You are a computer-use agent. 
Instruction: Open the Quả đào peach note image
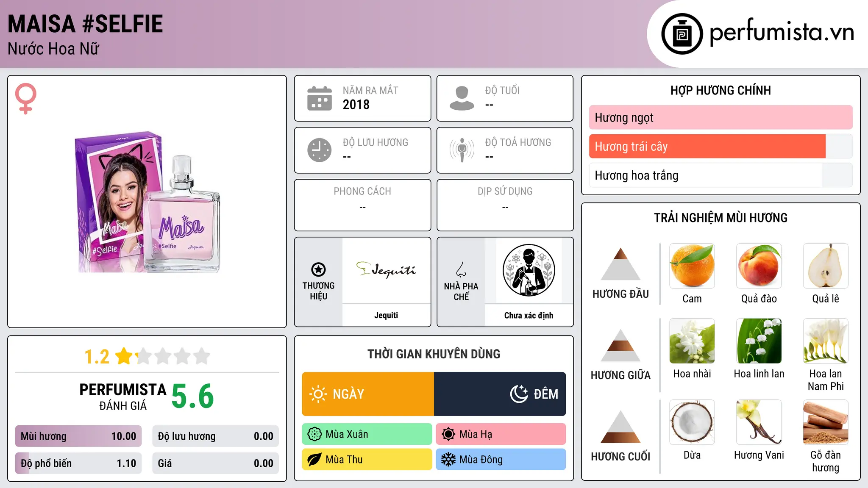tap(759, 266)
